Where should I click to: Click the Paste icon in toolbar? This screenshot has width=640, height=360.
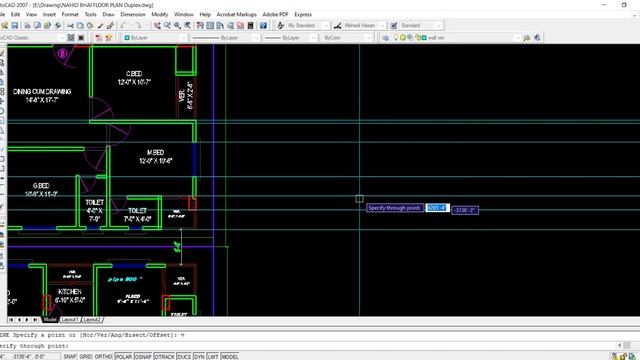coord(90,25)
